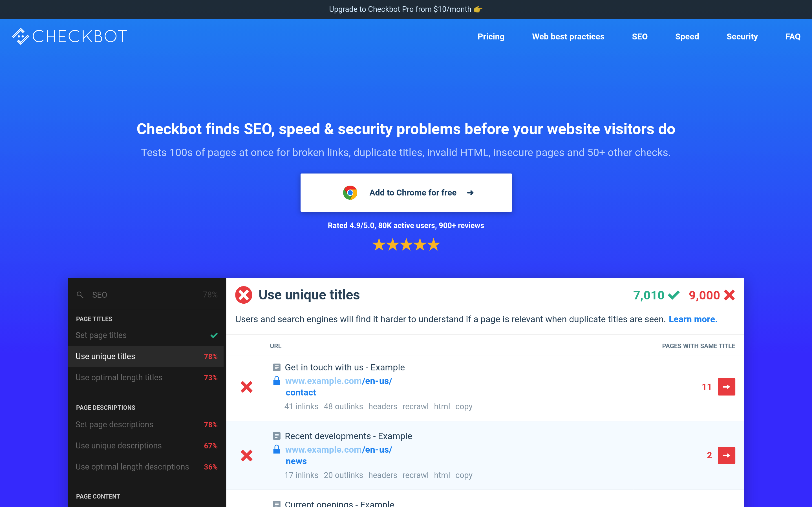
Task: Select Use optimal length titles in sidebar
Action: point(119,377)
